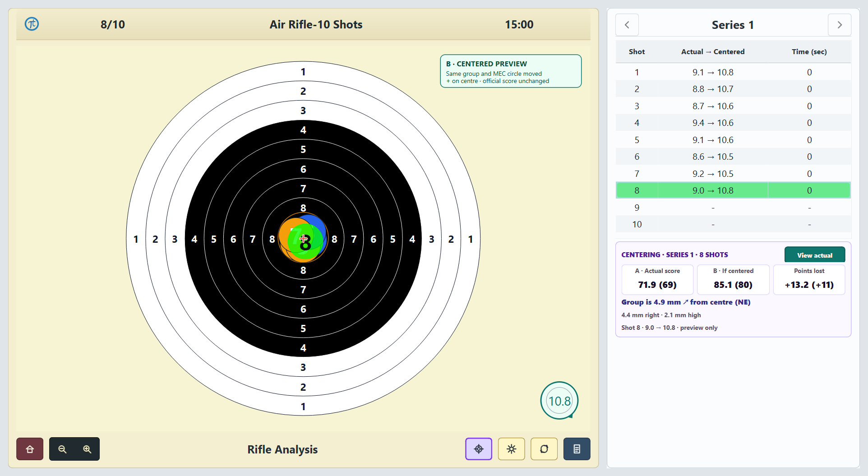Click the 15:00 timer display
This screenshot has width=868, height=476.
(x=519, y=24)
